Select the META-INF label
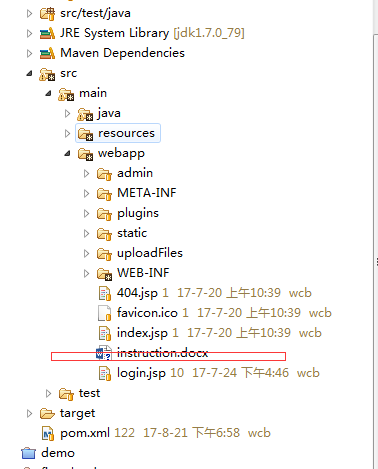This screenshot has height=469, width=378. tap(147, 193)
